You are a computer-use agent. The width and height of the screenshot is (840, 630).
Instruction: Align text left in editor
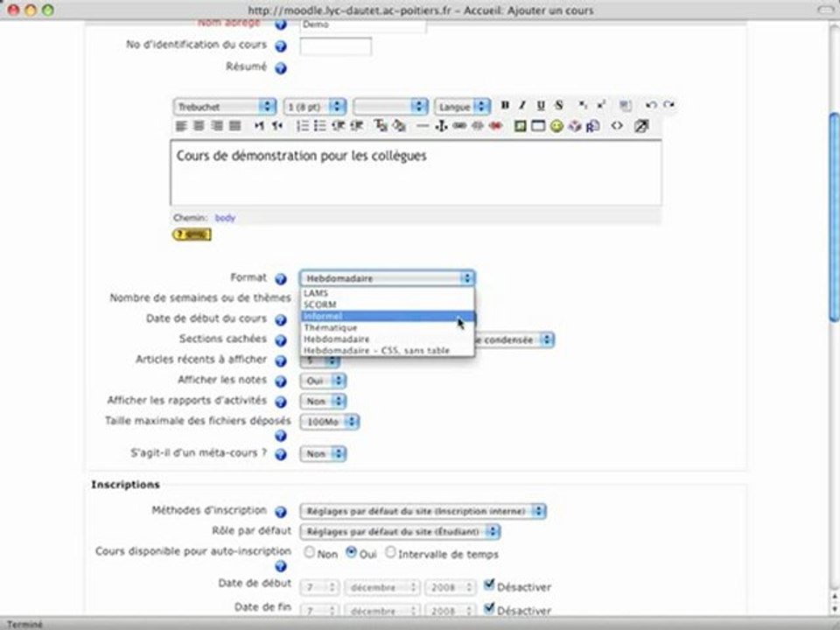click(x=181, y=126)
